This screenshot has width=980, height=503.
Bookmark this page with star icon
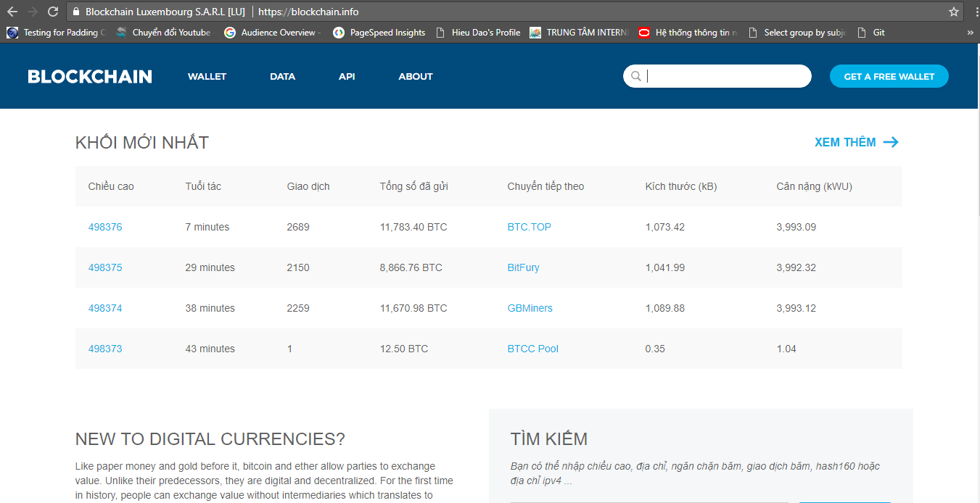[954, 12]
